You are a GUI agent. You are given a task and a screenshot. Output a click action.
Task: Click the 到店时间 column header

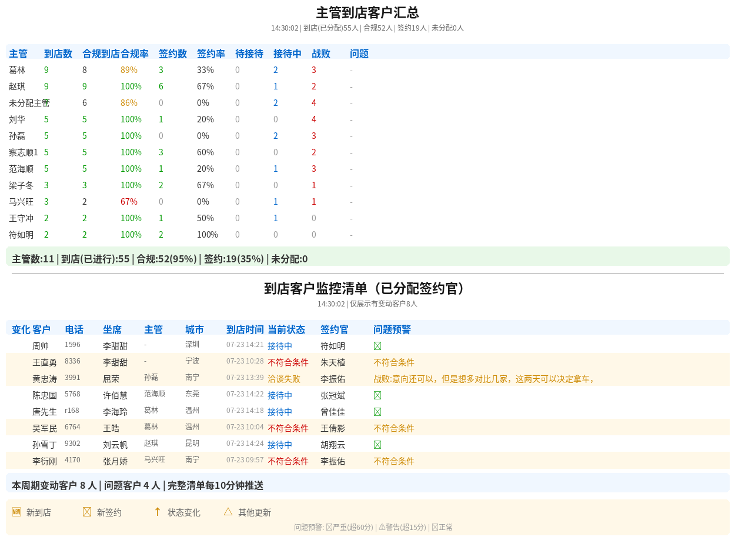point(245,329)
